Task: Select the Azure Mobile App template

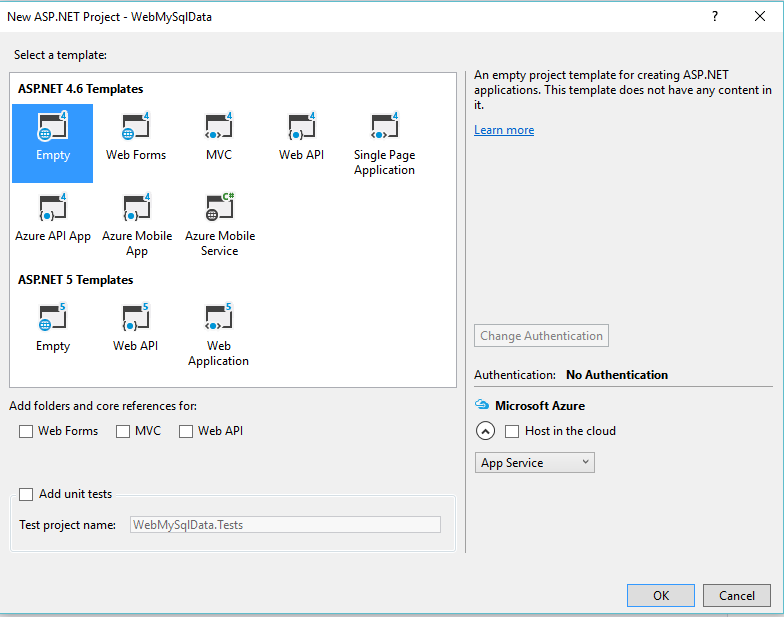Action: [136, 210]
